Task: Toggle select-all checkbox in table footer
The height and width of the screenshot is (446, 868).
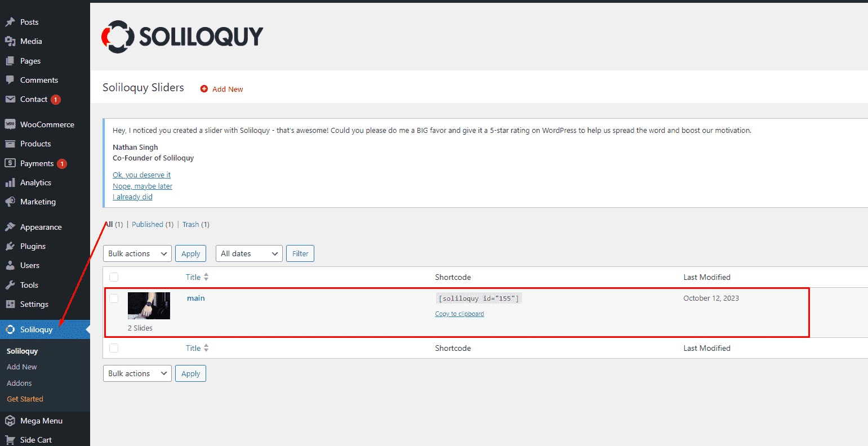Action: 114,348
